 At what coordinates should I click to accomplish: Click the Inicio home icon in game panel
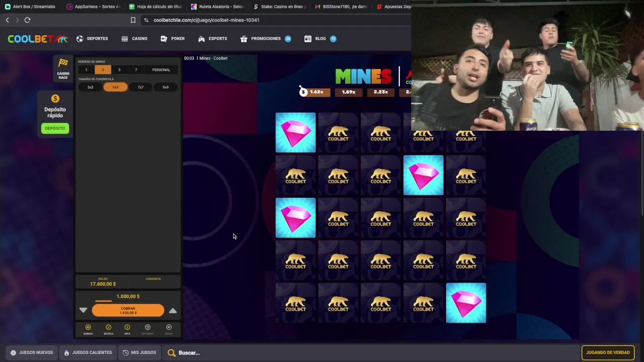[169, 327]
